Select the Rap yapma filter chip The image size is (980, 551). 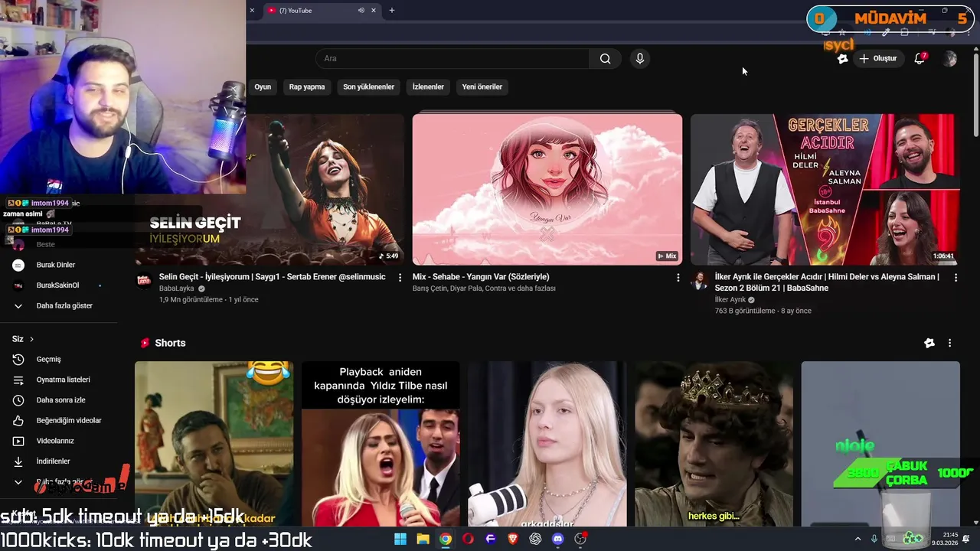tap(307, 87)
